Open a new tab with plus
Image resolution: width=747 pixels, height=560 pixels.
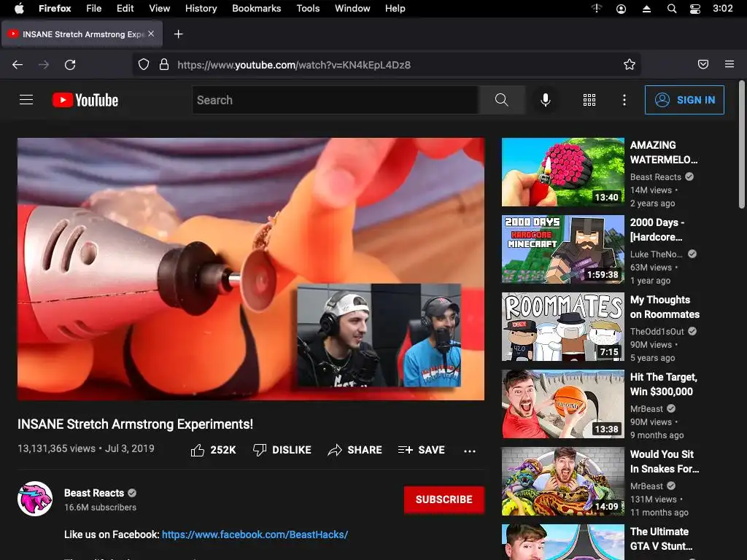point(178,34)
